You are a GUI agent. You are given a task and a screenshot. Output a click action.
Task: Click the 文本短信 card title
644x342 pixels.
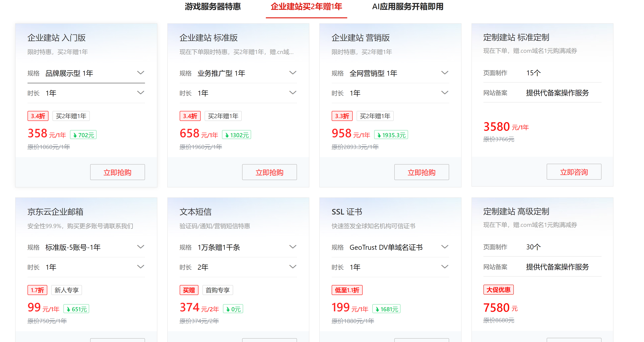[x=195, y=212]
